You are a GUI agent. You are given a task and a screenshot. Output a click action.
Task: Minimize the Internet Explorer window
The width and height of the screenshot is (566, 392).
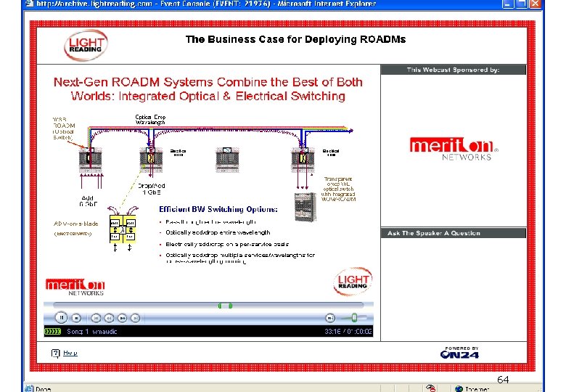pos(508,4)
